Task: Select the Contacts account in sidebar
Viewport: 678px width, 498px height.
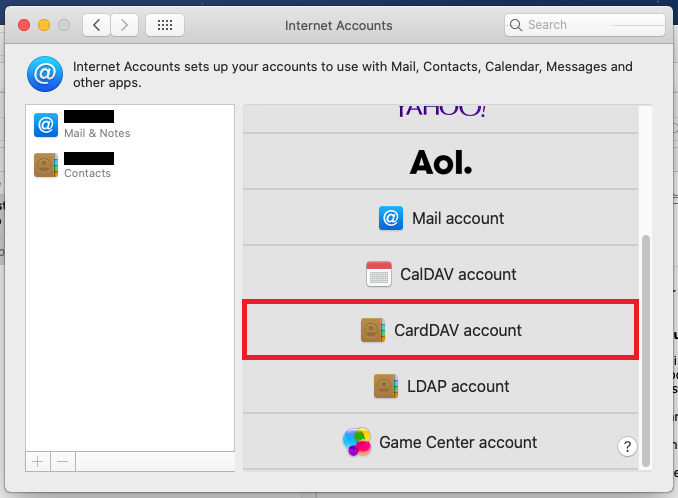Action: (130, 165)
